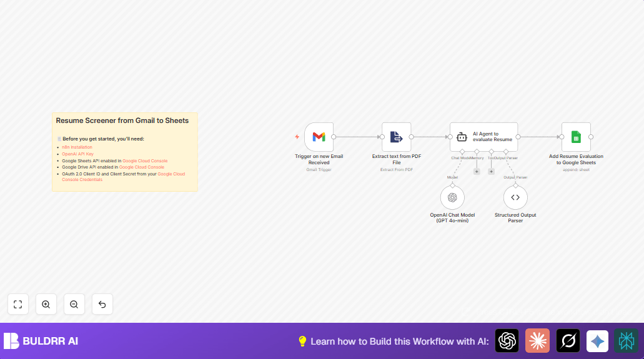Open the Claude icon in the bottom bar
This screenshot has width=644, height=359.
pos(537,340)
